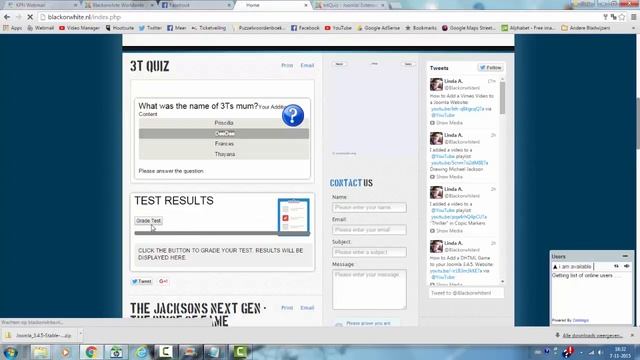Select the highlighted second answer option
Viewport: 640px width, 360px height.
224,133
